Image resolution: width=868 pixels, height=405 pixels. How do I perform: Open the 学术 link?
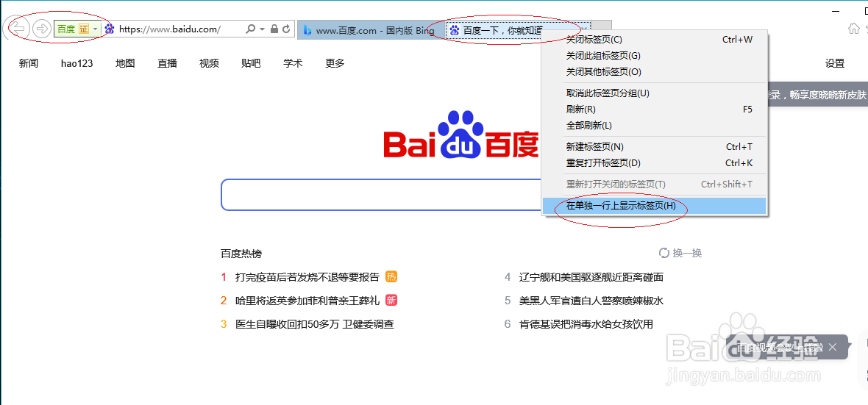294,64
